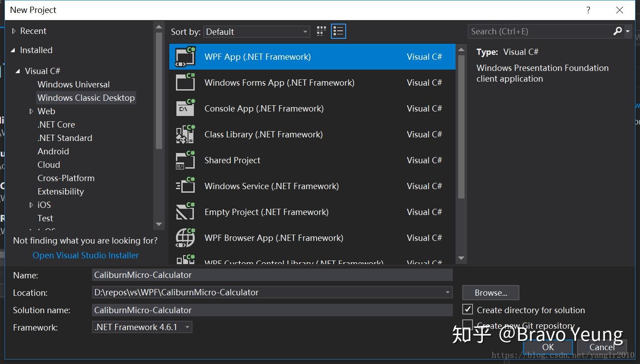The height and width of the screenshot is (364, 640).
Task: Select 'WPF Browser App (.NET Framework)' text
Action: coord(274,238)
